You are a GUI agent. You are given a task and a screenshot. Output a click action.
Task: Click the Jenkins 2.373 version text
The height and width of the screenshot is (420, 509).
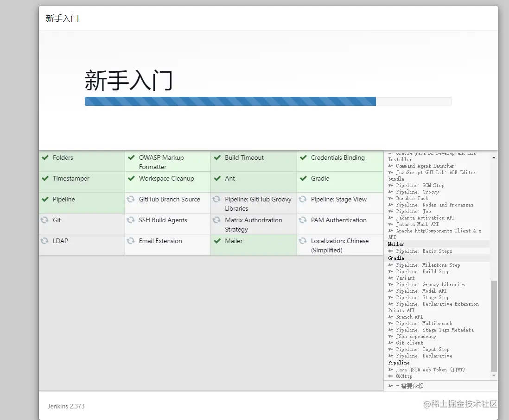pos(66,407)
